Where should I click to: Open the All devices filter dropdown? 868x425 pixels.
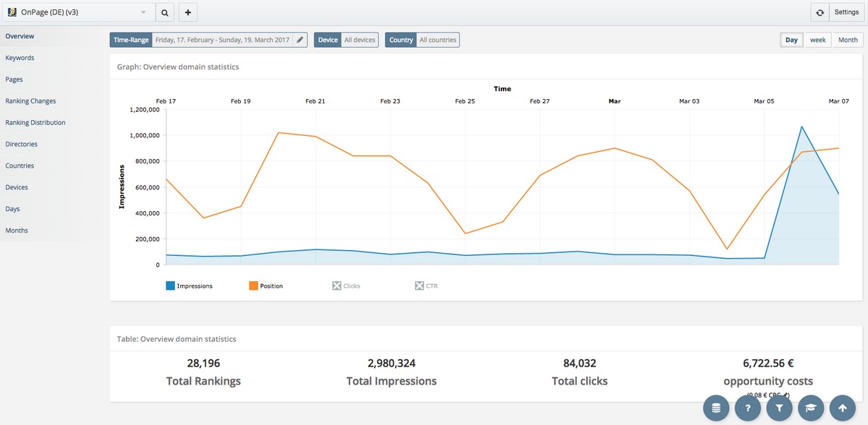pyautogui.click(x=359, y=40)
